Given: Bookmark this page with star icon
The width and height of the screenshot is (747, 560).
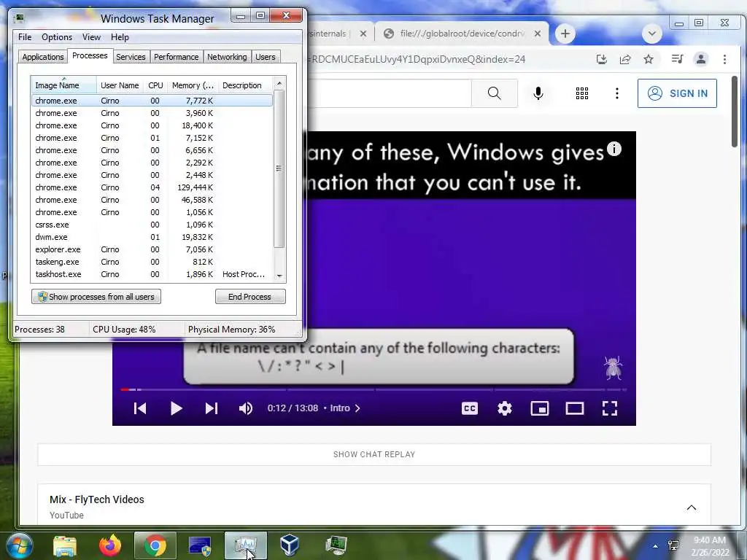Looking at the screenshot, I should pyautogui.click(x=649, y=59).
